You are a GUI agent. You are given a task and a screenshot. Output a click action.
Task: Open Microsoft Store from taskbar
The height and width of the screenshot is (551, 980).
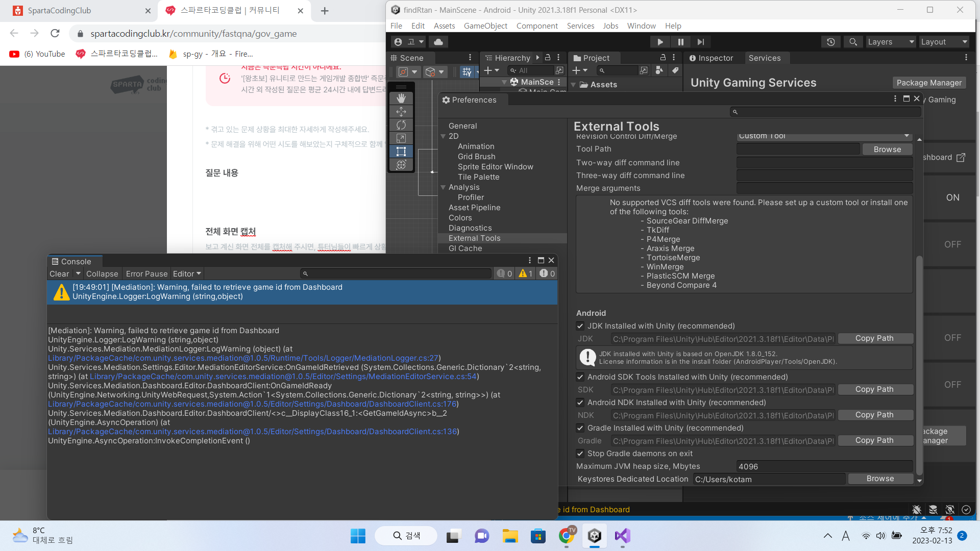pyautogui.click(x=538, y=536)
